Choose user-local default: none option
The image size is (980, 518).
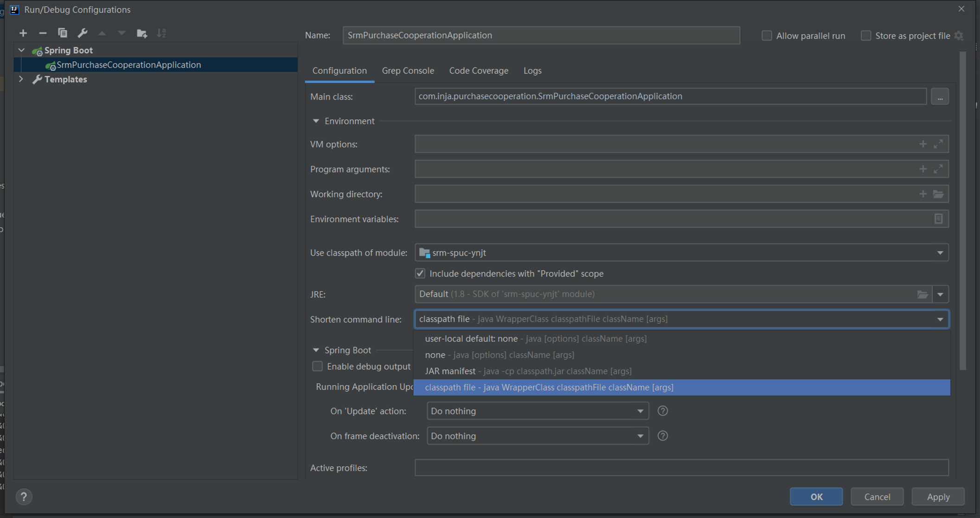(x=681, y=338)
